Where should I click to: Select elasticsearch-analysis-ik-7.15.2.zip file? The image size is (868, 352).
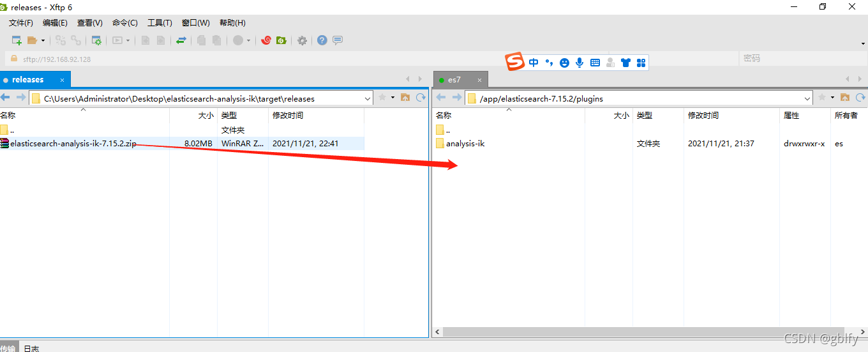[68, 144]
